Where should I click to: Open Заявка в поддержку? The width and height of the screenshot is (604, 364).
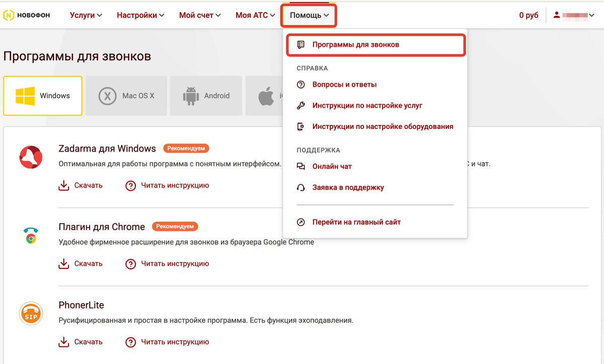click(348, 187)
